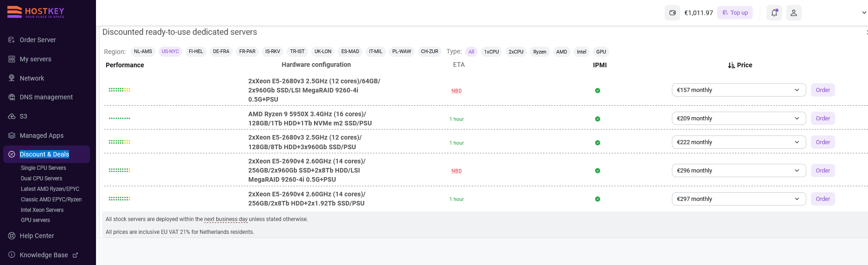The width and height of the screenshot is (868, 265).
Task: Enable the GPU type filter
Action: click(x=601, y=52)
